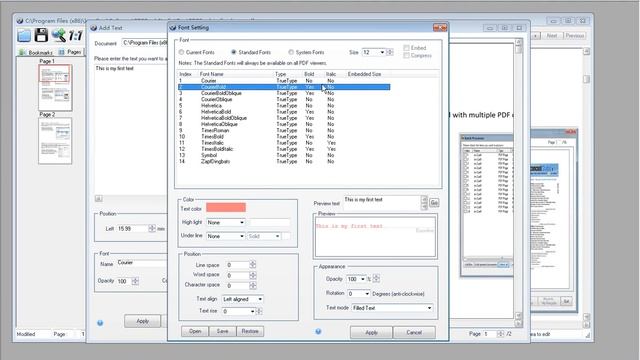This screenshot has width=640, height=360.
Task: Select the TimesBoldItalic font row
Action: [284, 149]
